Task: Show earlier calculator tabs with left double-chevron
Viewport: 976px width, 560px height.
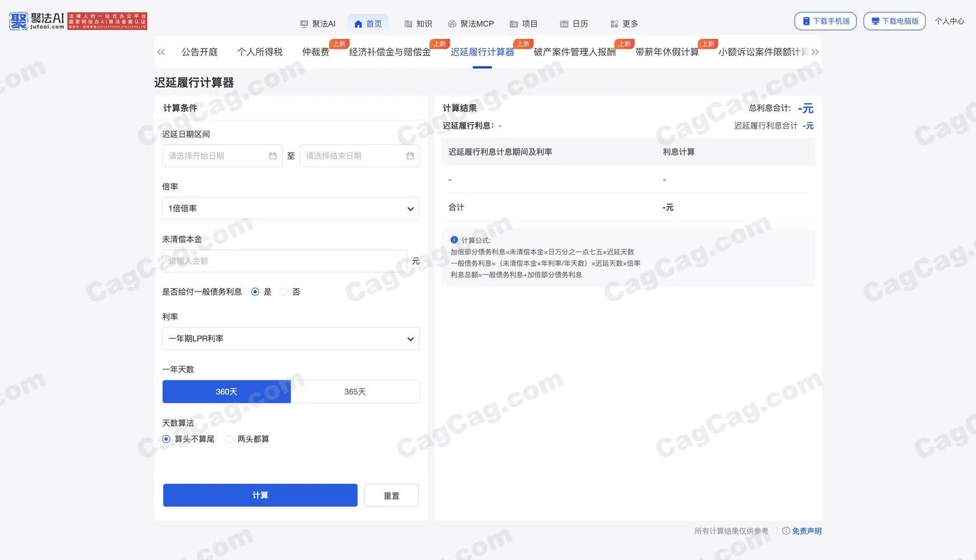Action: coord(161,52)
